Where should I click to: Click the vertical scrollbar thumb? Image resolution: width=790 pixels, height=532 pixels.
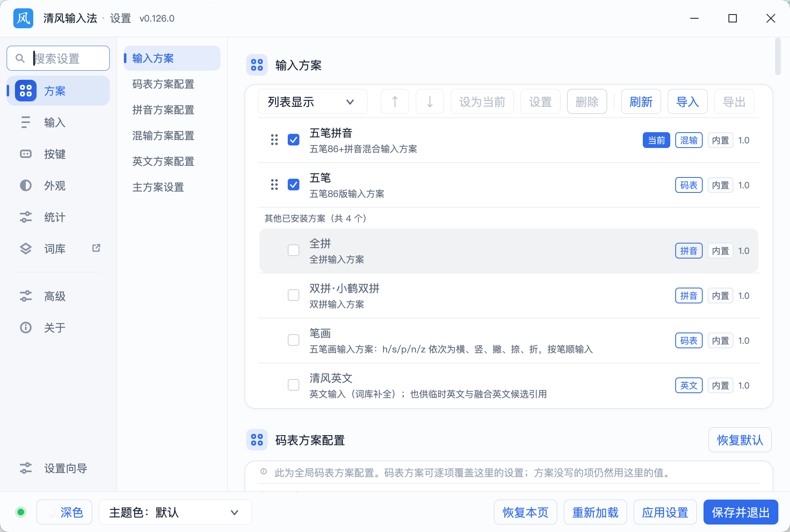(x=778, y=57)
